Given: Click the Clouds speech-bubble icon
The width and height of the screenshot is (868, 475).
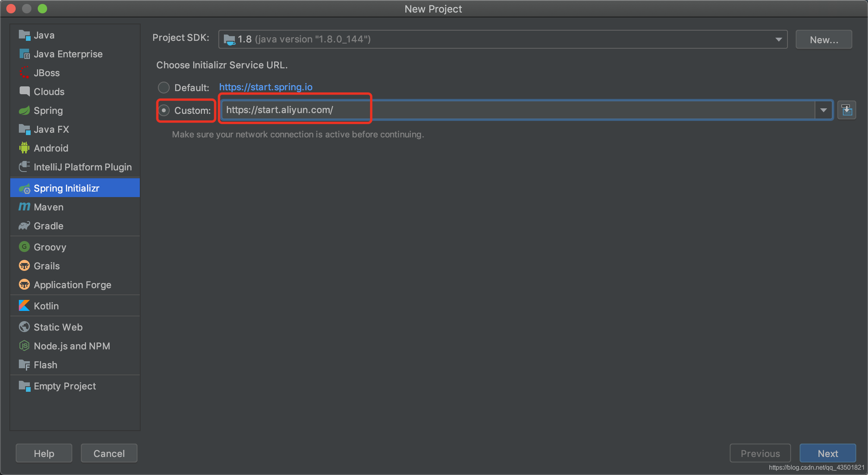Looking at the screenshot, I should (x=24, y=91).
